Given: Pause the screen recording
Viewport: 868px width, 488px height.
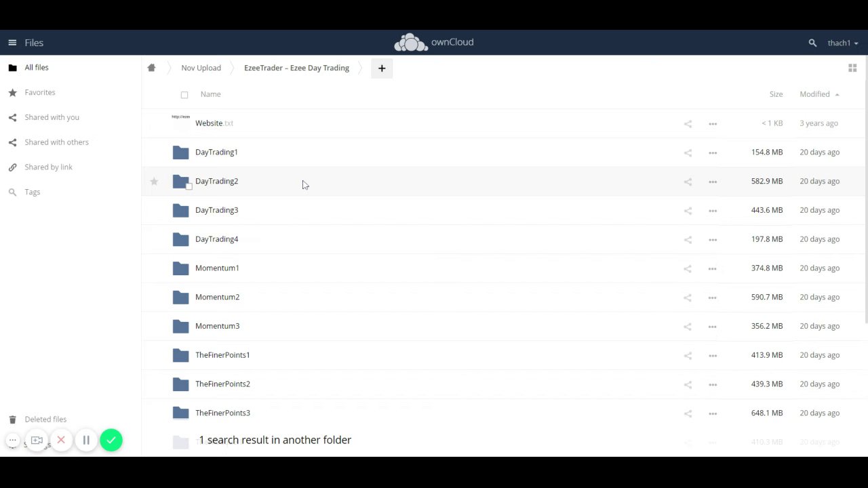Looking at the screenshot, I should coord(86,441).
